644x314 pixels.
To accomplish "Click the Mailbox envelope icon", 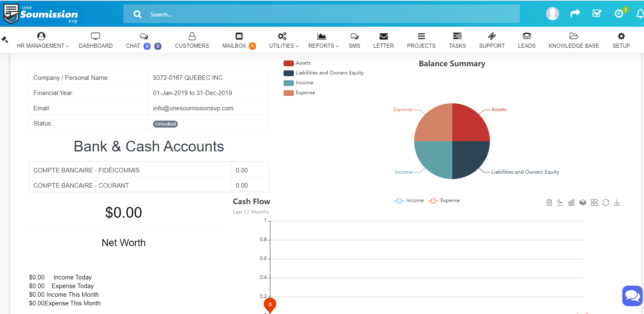I will coord(239,36).
